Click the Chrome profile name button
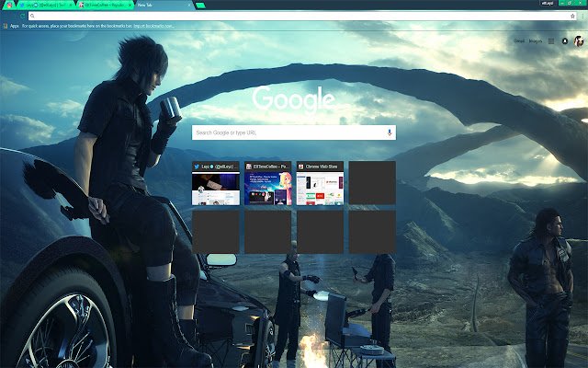Screen dimensions: 588x368 548,3
